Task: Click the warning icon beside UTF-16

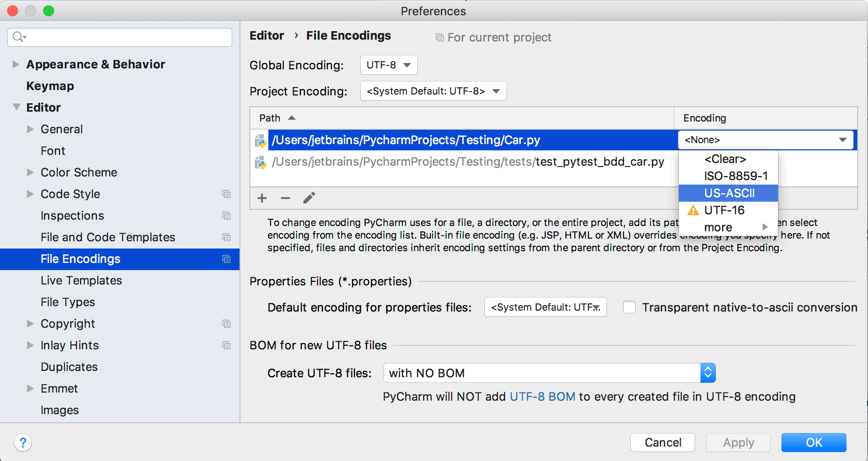Action: [693, 210]
